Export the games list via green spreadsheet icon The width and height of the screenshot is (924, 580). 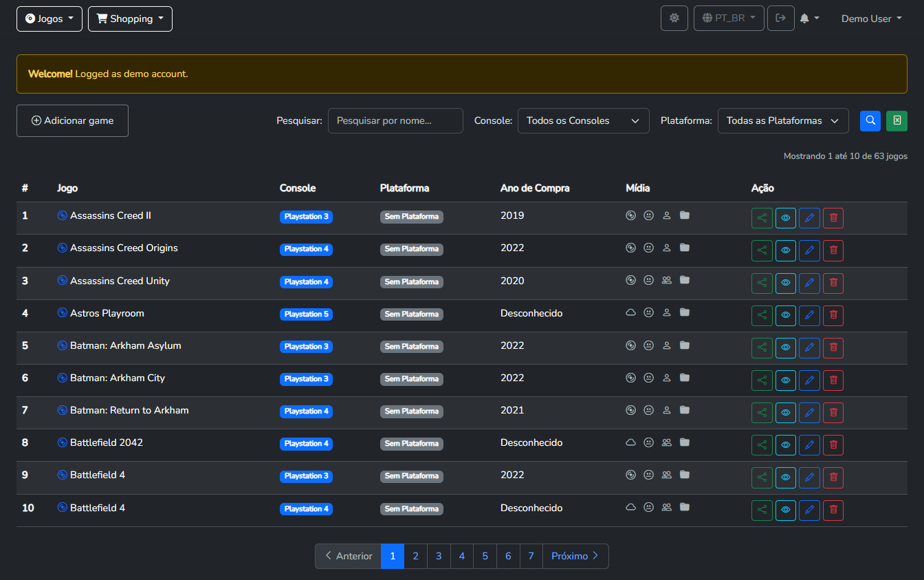click(x=896, y=120)
